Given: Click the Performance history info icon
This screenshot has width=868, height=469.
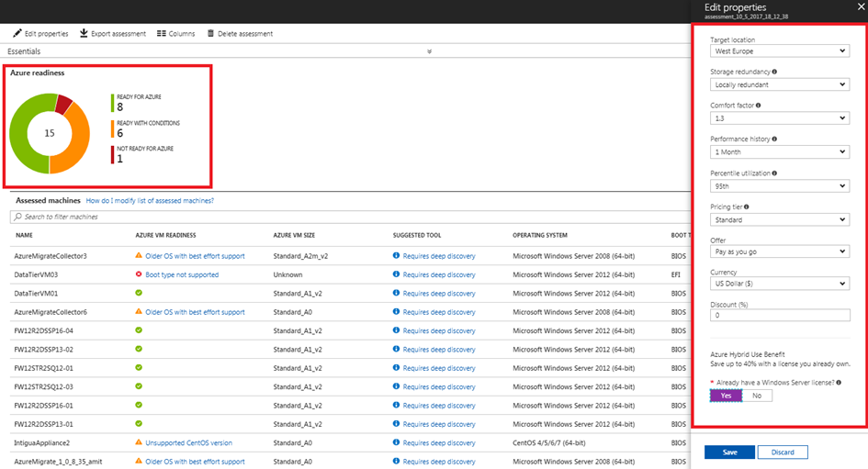Looking at the screenshot, I should click(774, 139).
